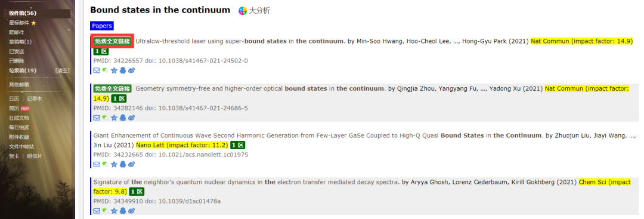Screen dimensions: 644x219
Task: Click the blue Papers label
Action: 102,26
